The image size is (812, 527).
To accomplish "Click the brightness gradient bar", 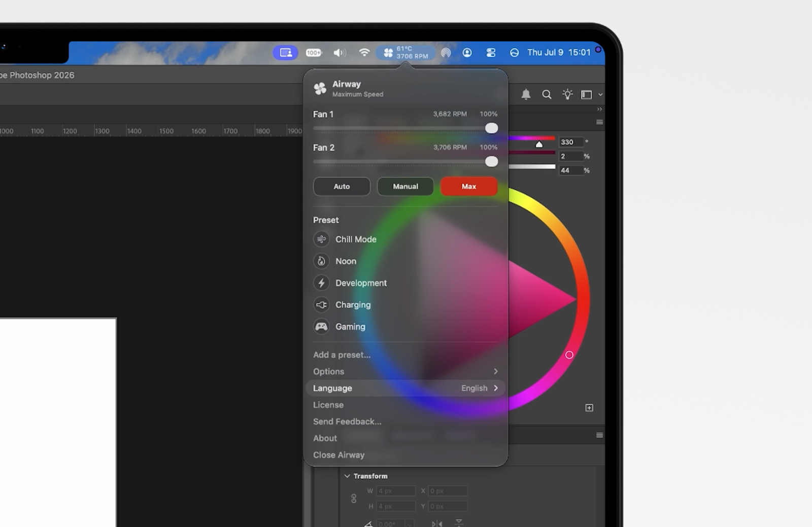I will 532,166.
